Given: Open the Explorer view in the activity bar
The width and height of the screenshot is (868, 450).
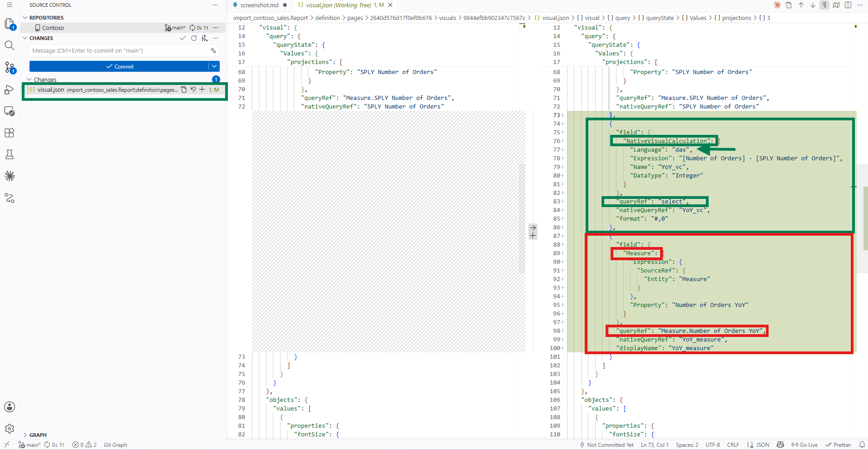Looking at the screenshot, I should pyautogui.click(x=10, y=24).
